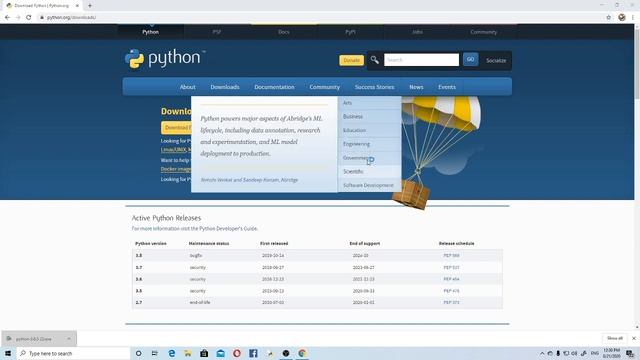640x360 pixels.
Task: Open the Docker images link
Action: pos(176,169)
